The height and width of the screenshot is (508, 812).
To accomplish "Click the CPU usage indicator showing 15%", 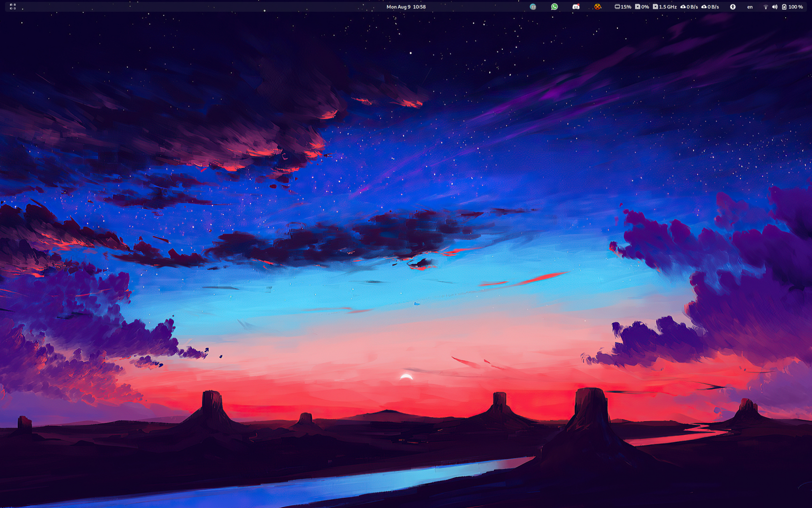I will [622, 7].
